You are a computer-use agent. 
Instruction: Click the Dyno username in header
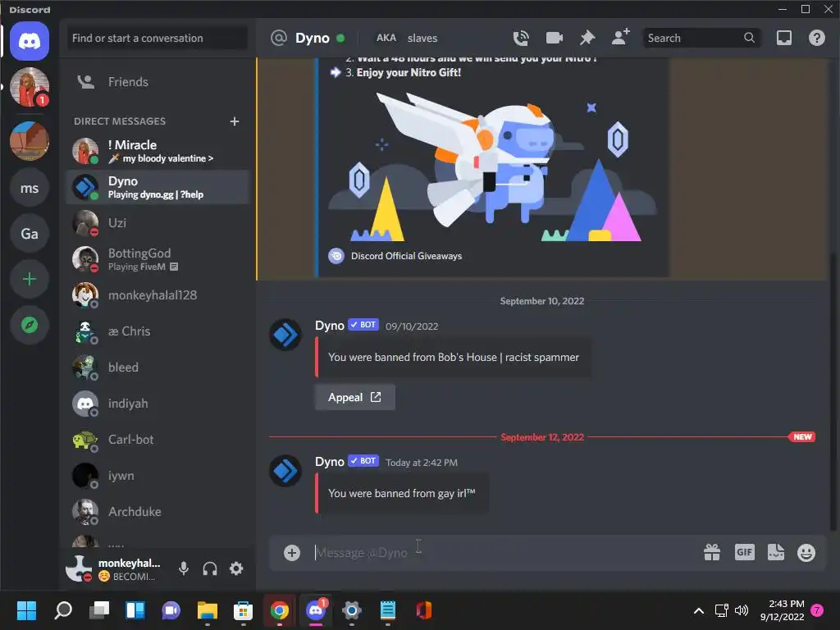point(313,38)
